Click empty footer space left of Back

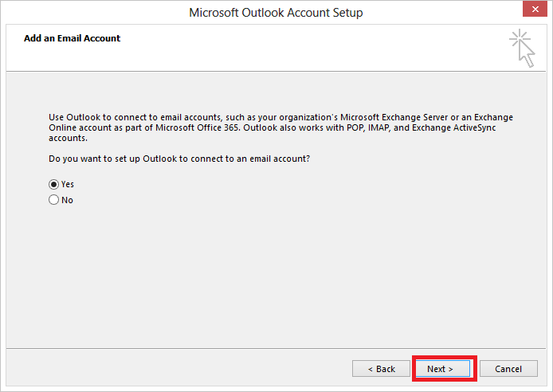click(175, 369)
